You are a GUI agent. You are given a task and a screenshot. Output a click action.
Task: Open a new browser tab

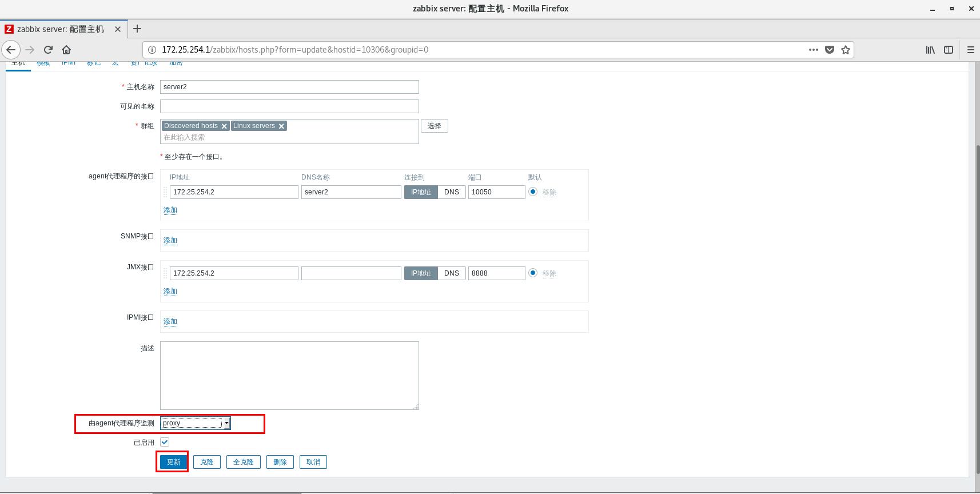point(137,29)
